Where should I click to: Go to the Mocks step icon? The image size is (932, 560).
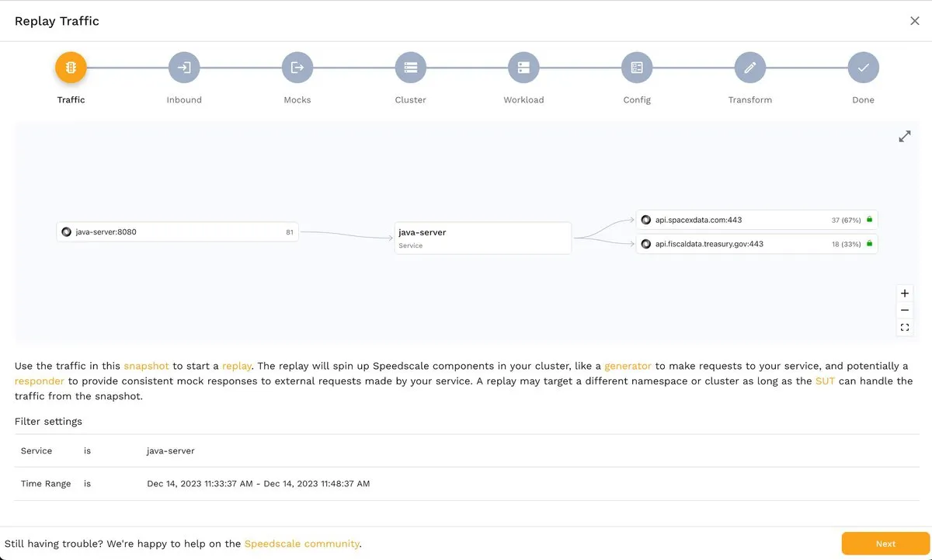[297, 68]
